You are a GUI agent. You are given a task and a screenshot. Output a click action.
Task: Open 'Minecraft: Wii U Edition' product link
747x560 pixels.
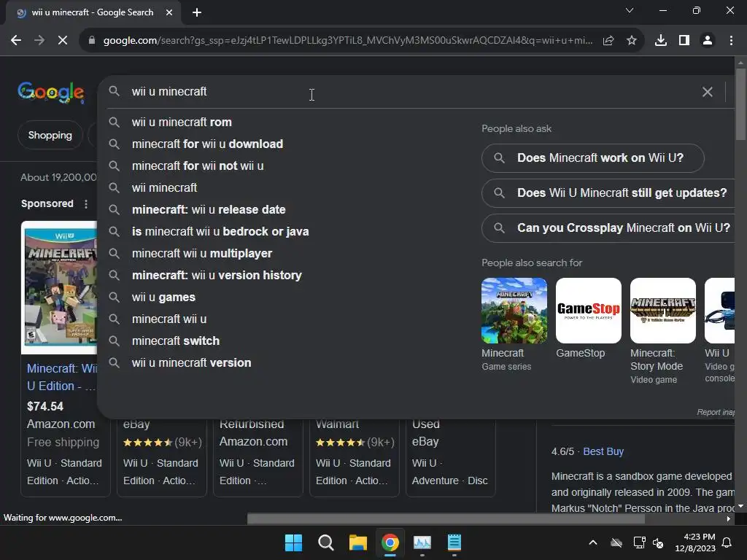[x=62, y=377]
